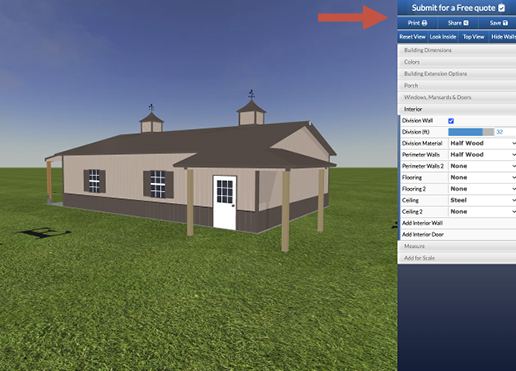Click the Submit for a Free quote clipboard icon
The height and width of the screenshot is (371, 516).
pyautogui.click(x=502, y=8)
